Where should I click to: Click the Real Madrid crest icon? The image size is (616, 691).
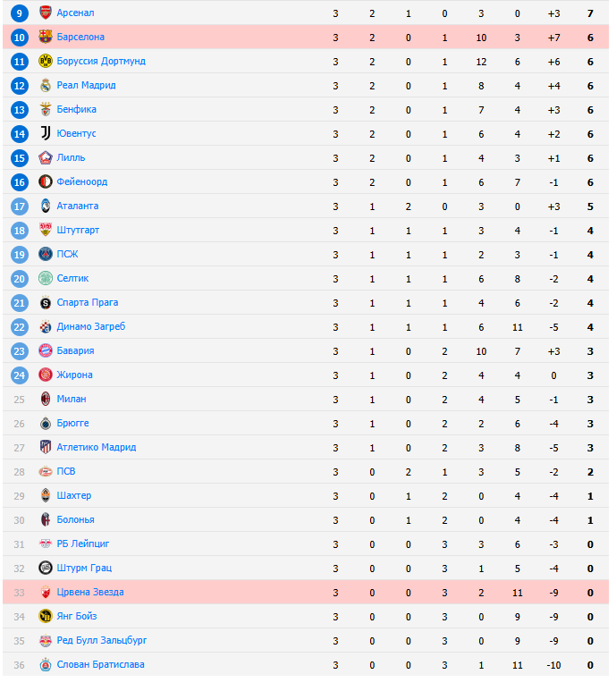[x=46, y=85]
